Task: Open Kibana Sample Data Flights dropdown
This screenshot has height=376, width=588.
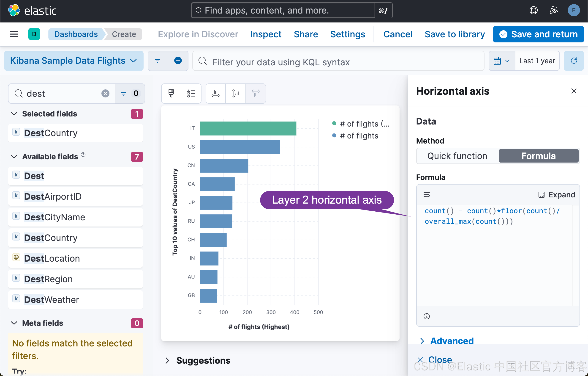Action: pos(74,61)
